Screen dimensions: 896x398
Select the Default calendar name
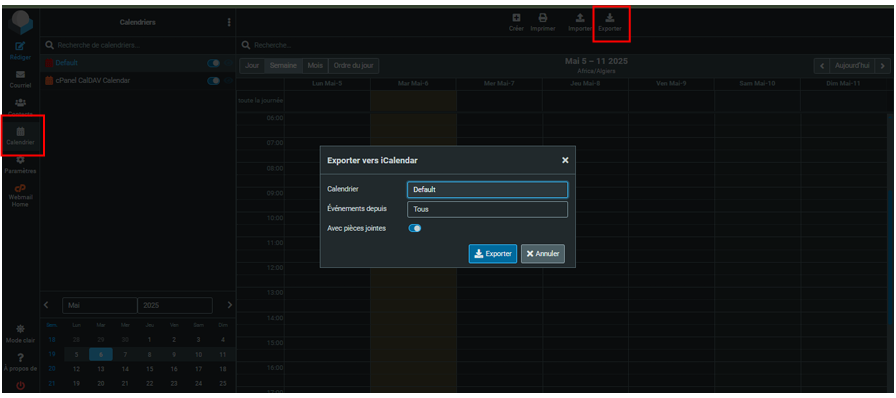click(67, 63)
